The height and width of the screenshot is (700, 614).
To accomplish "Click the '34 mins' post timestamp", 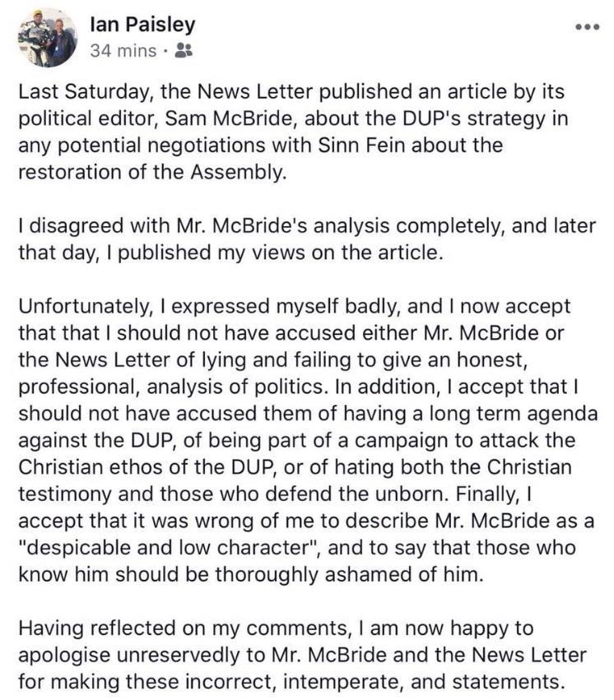I will (x=123, y=51).
